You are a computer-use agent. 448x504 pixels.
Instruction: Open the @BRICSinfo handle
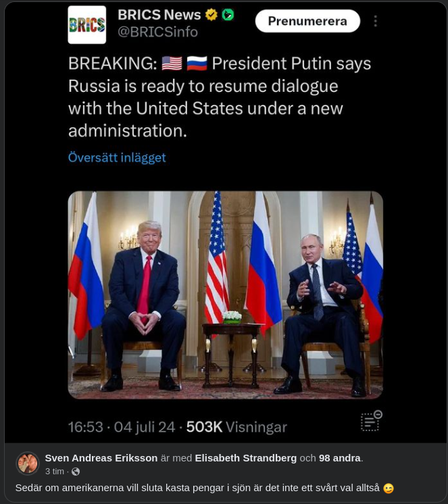point(157,32)
